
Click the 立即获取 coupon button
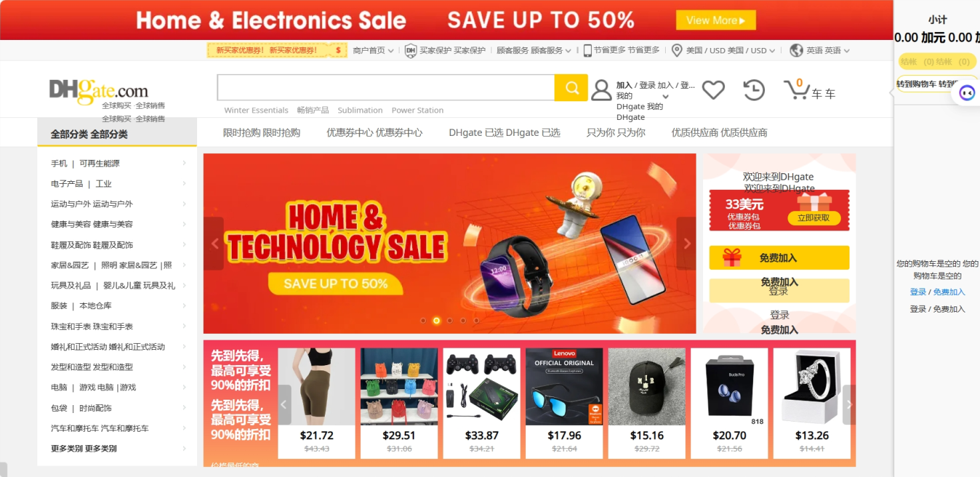click(x=814, y=218)
